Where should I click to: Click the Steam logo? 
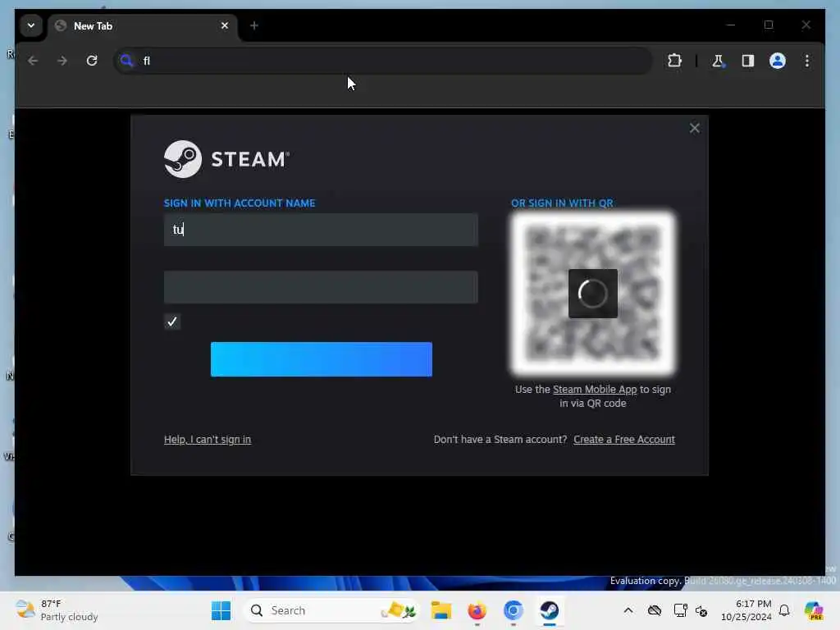226,159
